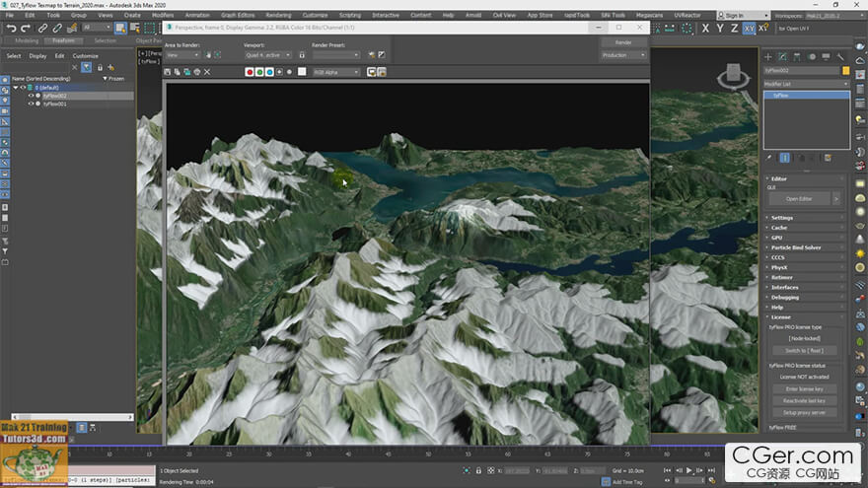Click the Redo arrow in main toolbar

click(x=26, y=28)
